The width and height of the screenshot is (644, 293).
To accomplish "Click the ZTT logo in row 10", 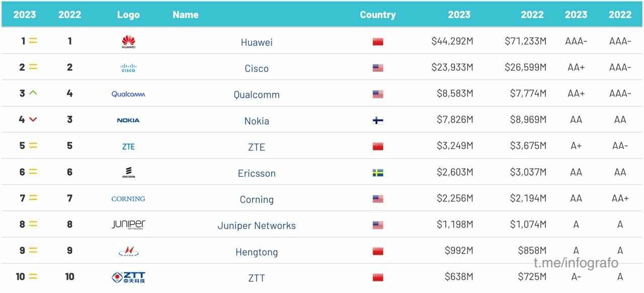I will (x=128, y=277).
